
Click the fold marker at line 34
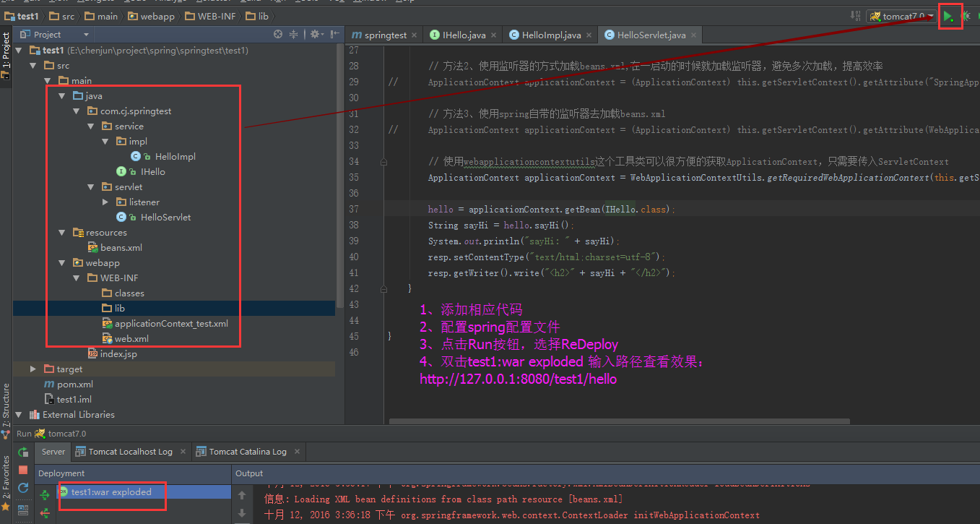(x=383, y=162)
